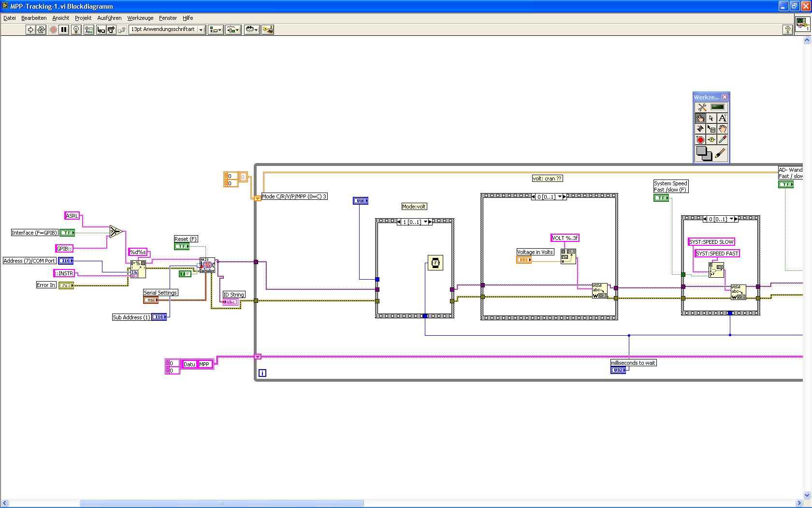The image size is (812, 508).
Task: Decrement case on Mode:volt case structure
Action: pyautogui.click(x=399, y=222)
